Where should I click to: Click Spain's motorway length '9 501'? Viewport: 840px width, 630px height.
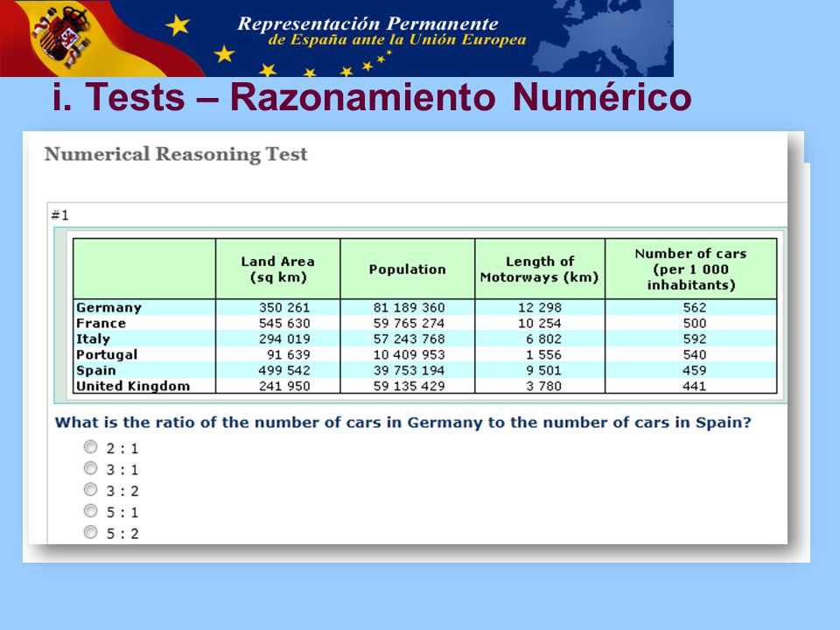coord(543,370)
